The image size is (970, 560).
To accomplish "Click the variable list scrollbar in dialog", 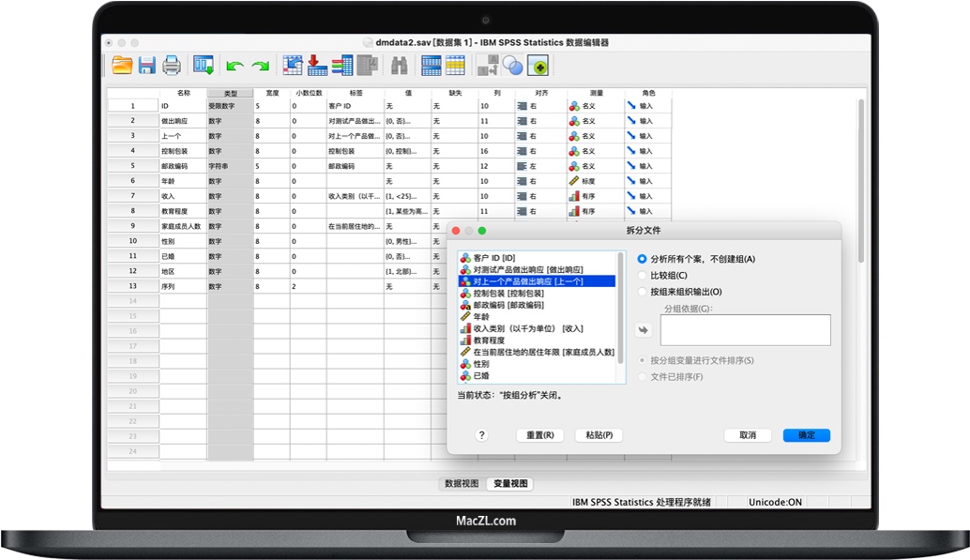I will point(620,317).
